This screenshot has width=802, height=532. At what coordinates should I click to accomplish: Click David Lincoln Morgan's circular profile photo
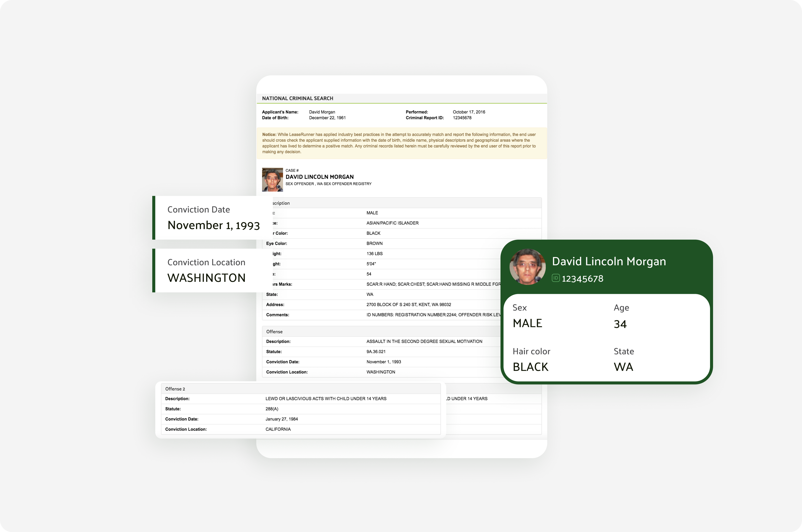(x=527, y=267)
